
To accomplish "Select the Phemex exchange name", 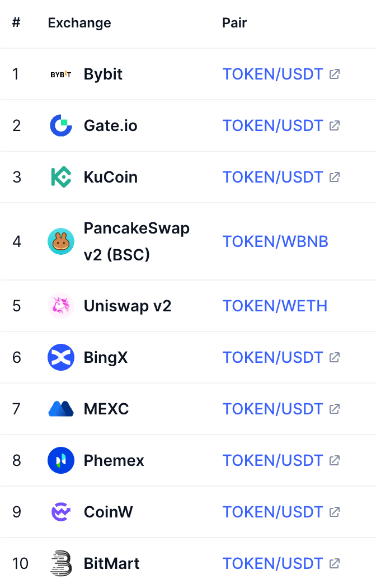I will pyautogui.click(x=114, y=460).
